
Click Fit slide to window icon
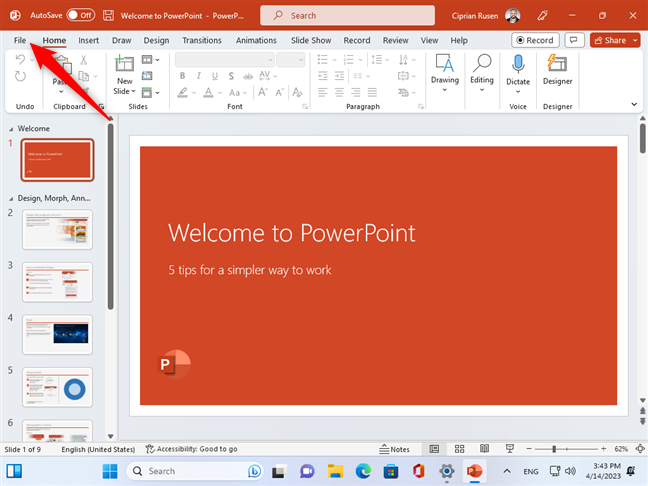[x=640, y=449]
